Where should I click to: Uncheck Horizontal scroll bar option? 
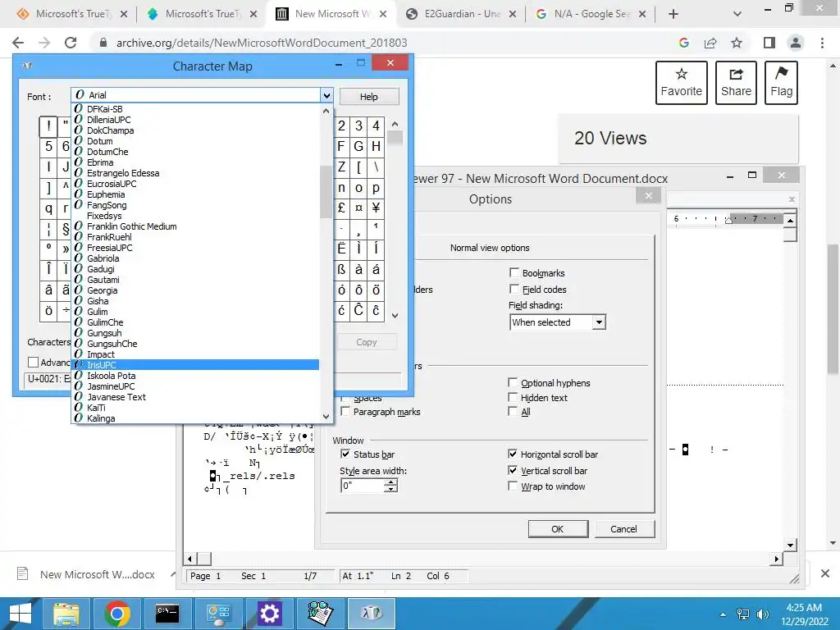coord(513,454)
